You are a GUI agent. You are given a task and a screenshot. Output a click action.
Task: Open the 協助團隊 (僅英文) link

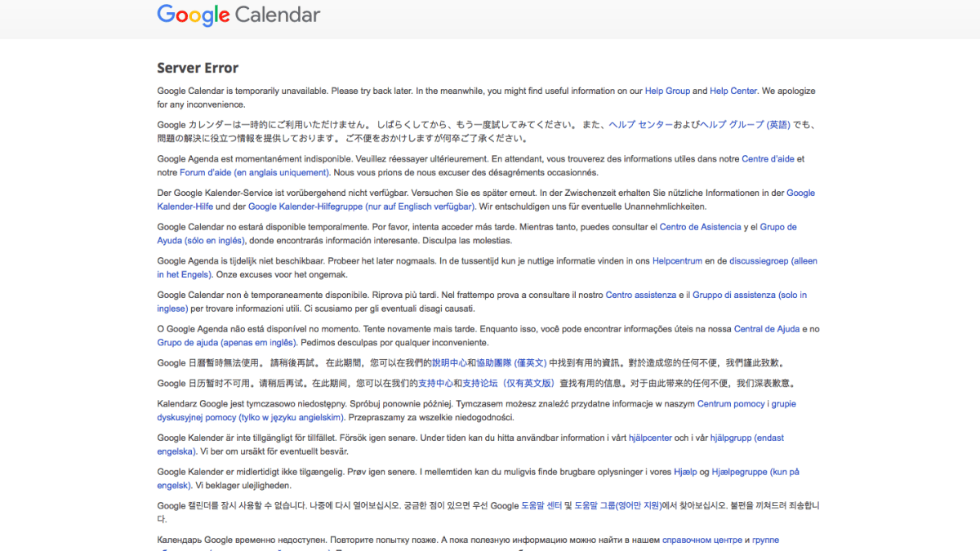click(x=511, y=363)
